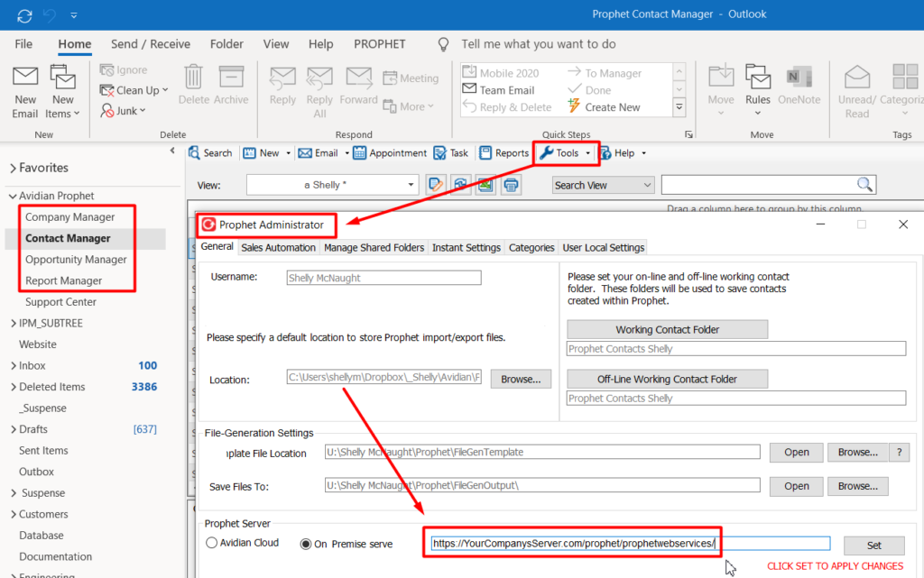Click the Send/Receive sync icon in title bar

pos(24,15)
